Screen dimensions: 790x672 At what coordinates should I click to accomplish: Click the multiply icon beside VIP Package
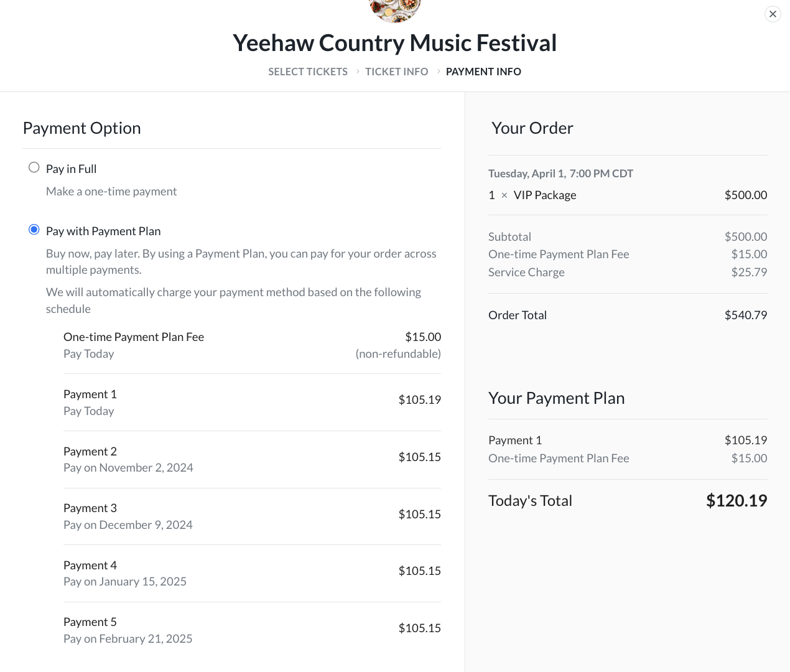point(504,195)
